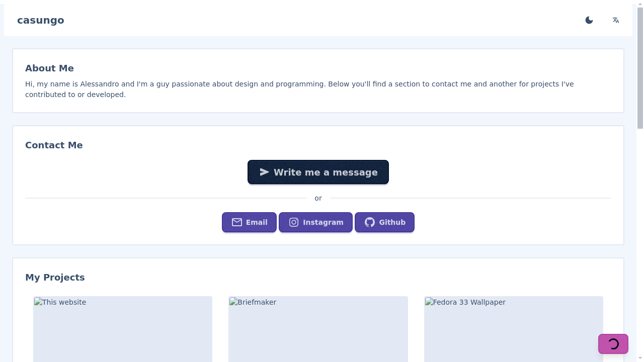Open the This website project thumbnail
Screen dimensions: 644x362
[123, 329]
